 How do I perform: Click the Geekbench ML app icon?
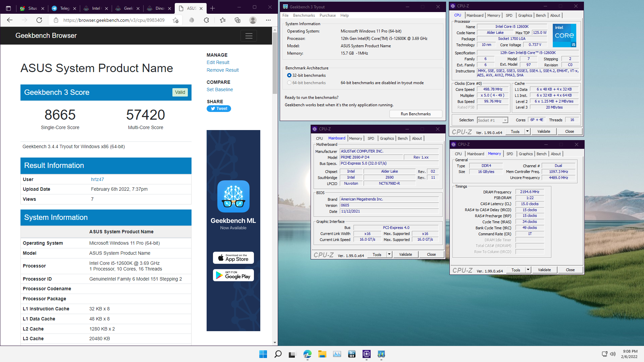click(x=233, y=196)
